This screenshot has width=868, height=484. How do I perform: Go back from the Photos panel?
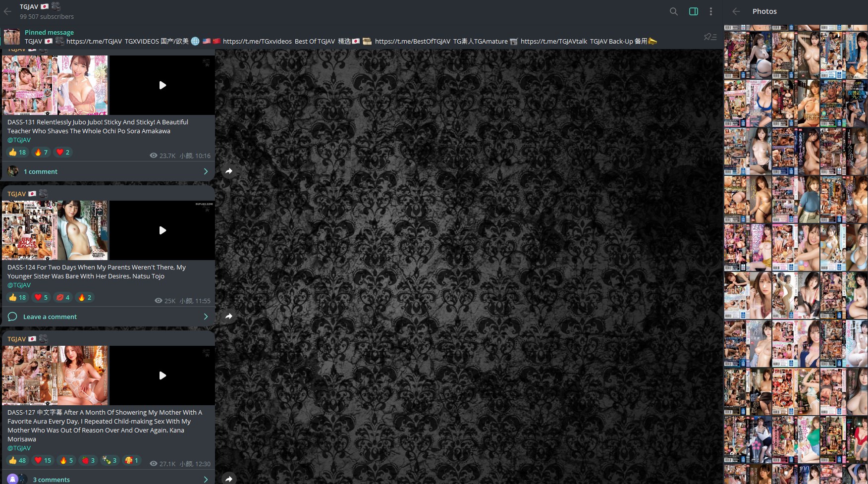pyautogui.click(x=736, y=11)
